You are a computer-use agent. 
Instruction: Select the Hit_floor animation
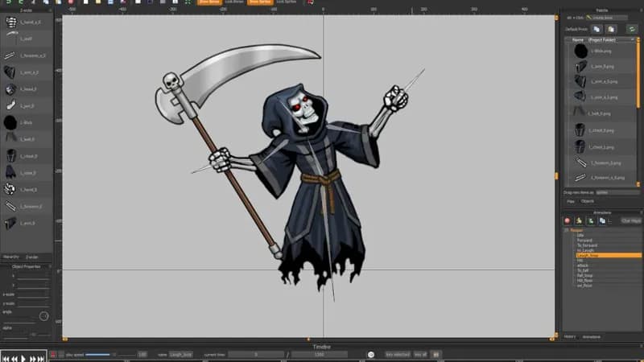point(584,281)
